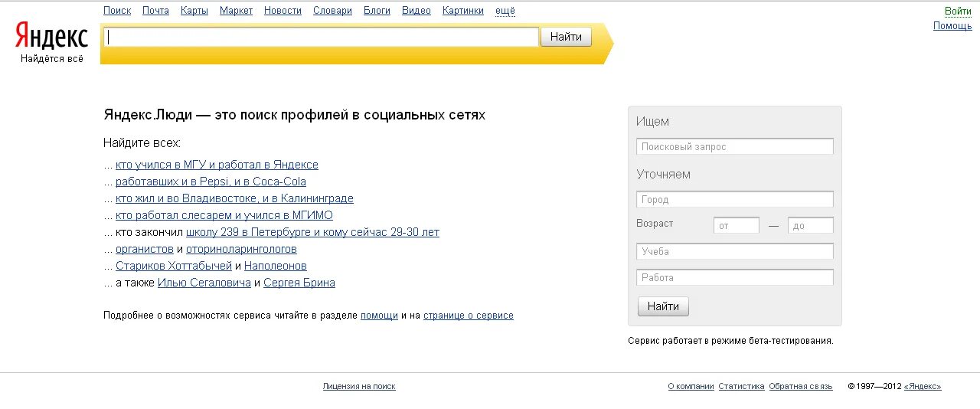980x409 pixels.
Task: Open the Почта top navigation link
Action: (x=155, y=11)
